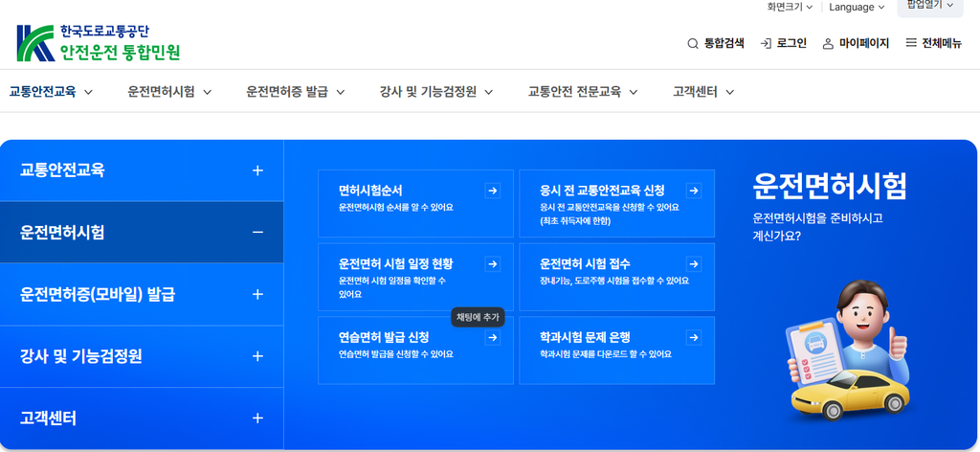Click the 로그인 arrow icon

click(x=766, y=44)
